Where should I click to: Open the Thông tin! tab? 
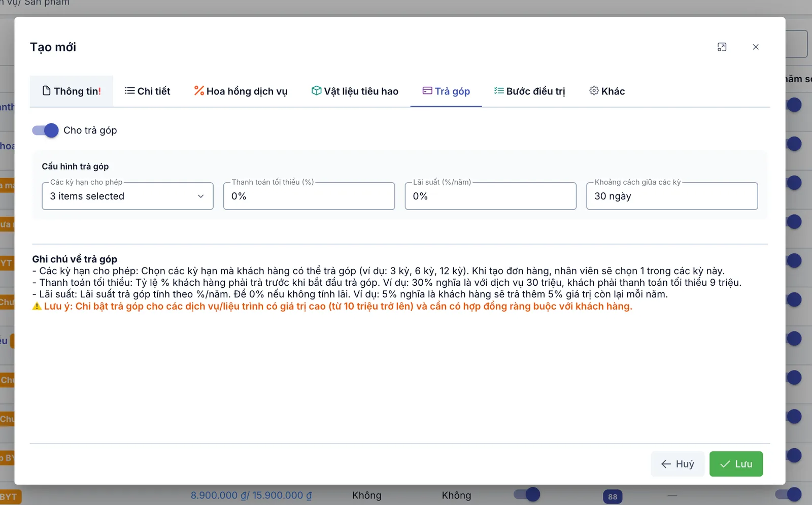tap(72, 91)
